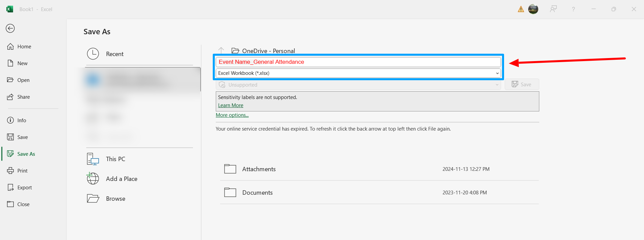Select the Recent locations entry
The width and height of the screenshot is (644, 240).
[115, 54]
